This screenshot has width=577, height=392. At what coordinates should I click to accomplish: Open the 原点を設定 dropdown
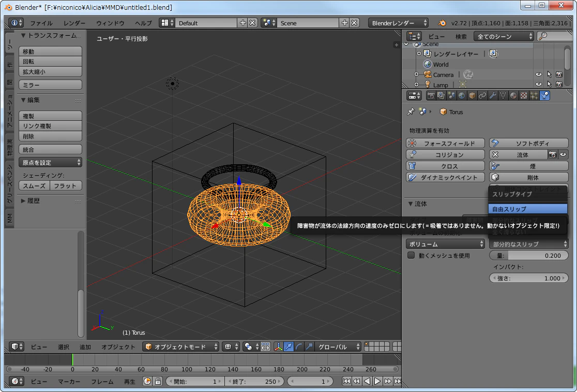pos(51,163)
